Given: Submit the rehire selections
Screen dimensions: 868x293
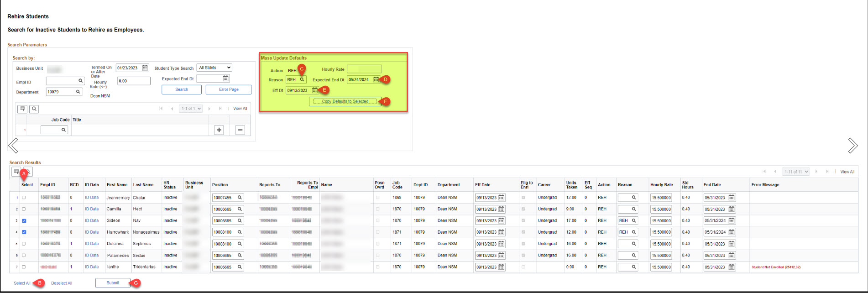Looking at the screenshot, I should pyautogui.click(x=113, y=283).
